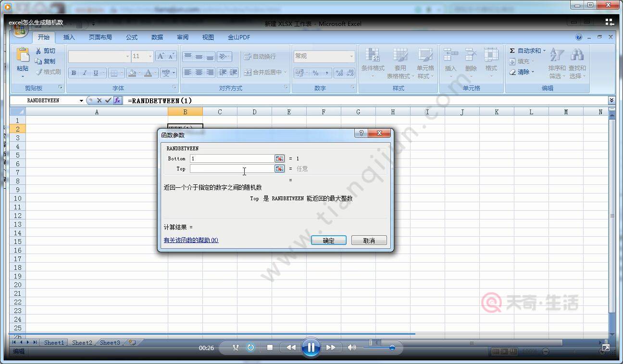Toggle center text alignment

[x=199, y=73]
